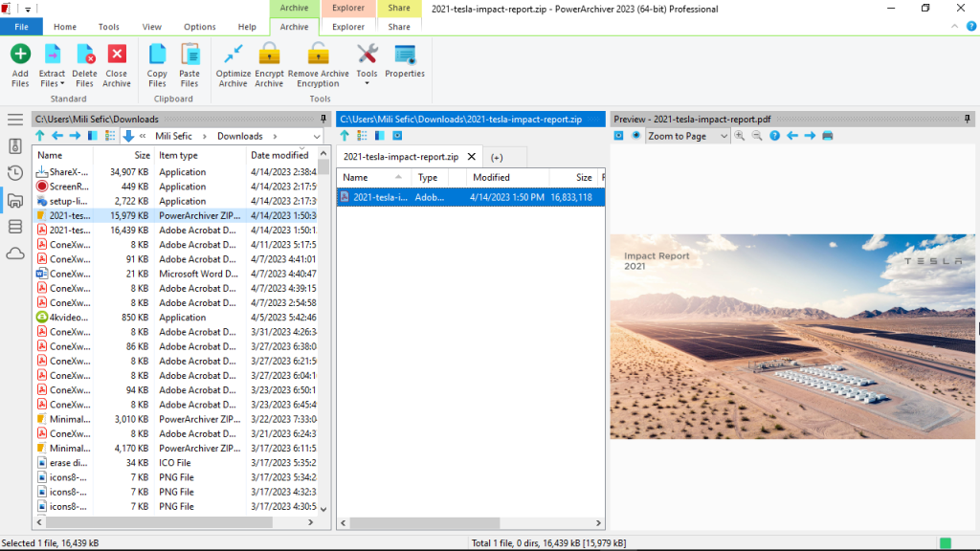This screenshot has height=551, width=980.
Task: Click the help icon at the top-right of the ribbon
Action: [x=971, y=26]
